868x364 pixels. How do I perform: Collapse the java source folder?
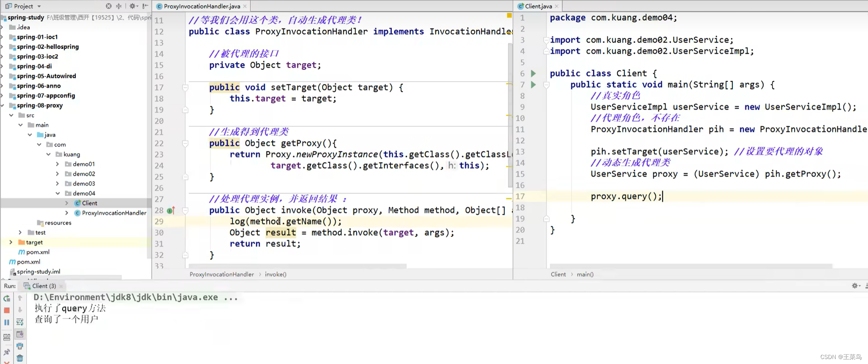pos(30,134)
